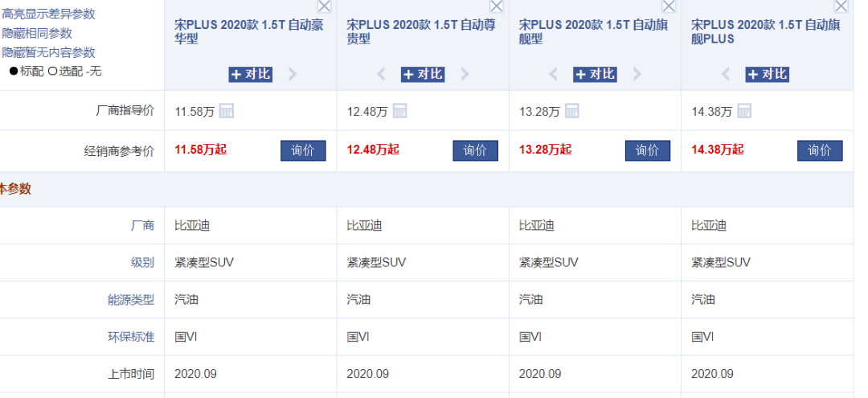Click the 厂商 parameter label
The width and height of the screenshot is (868, 398).
pos(142,226)
